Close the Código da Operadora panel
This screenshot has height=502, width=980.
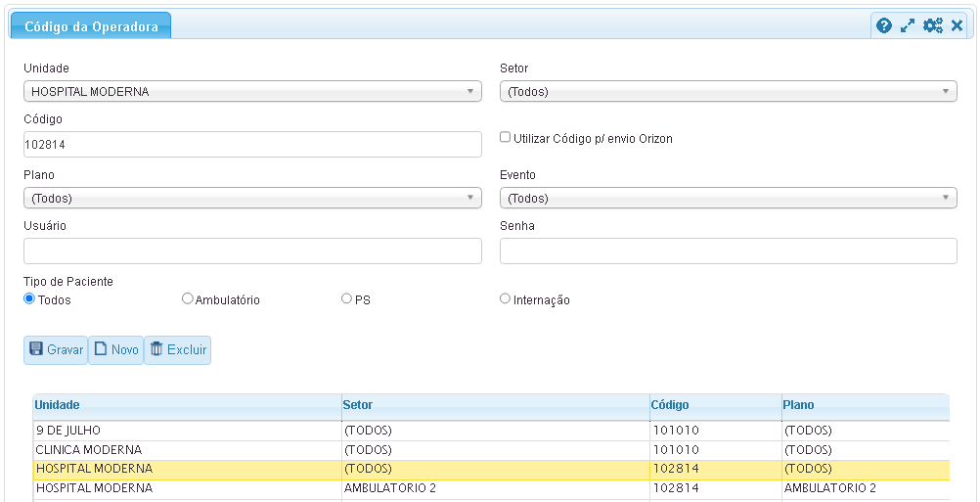click(x=958, y=25)
